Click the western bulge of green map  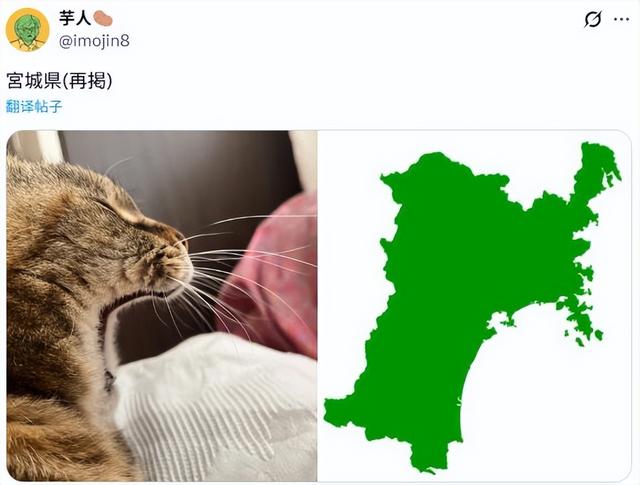click(x=345, y=412)
